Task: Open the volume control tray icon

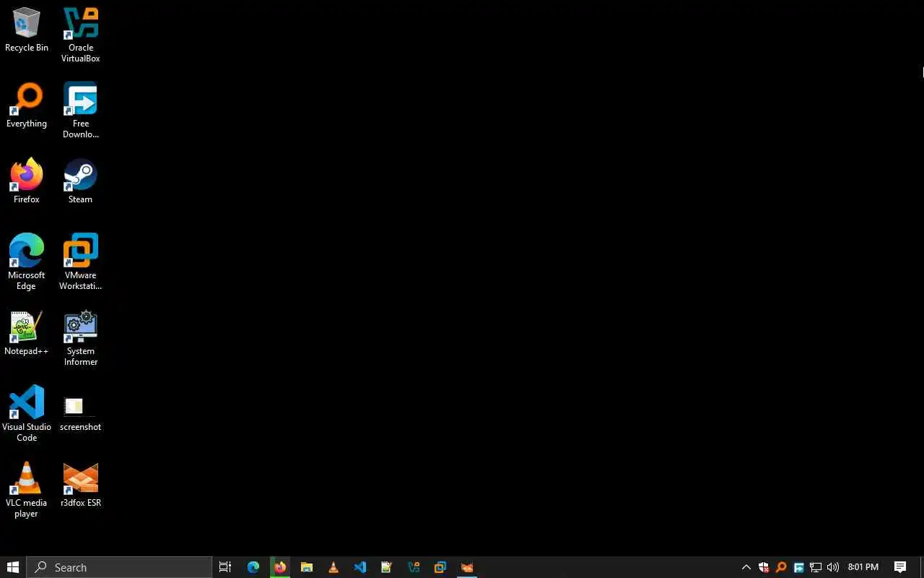Action: (x=833, y=567)
